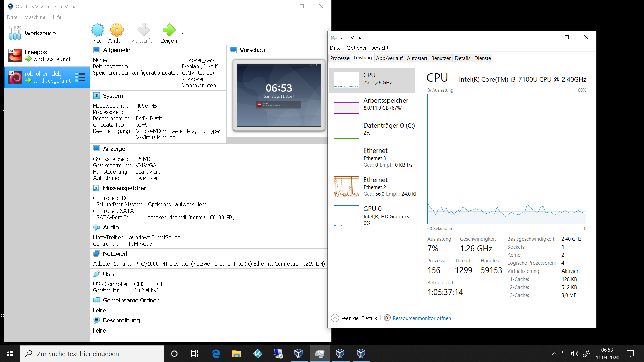Switch to the Prozesse tab
Image resolution: width=644 pixels, height=362 pixels.
coord(339,58)
